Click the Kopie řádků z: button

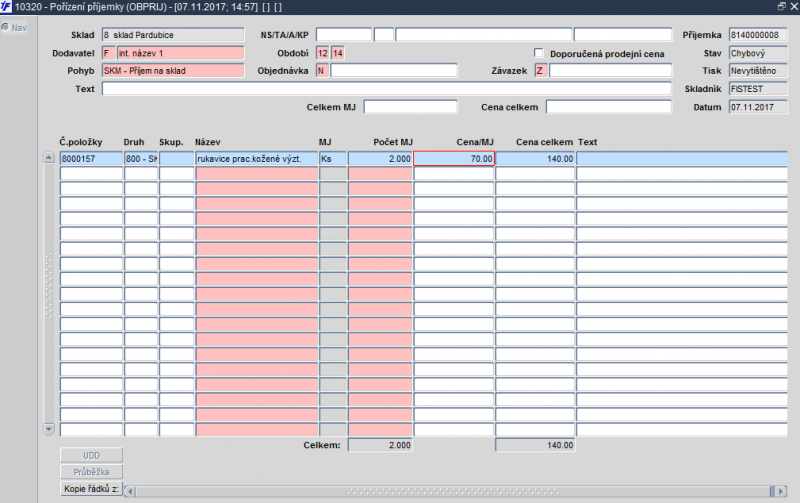pos(91,489)
